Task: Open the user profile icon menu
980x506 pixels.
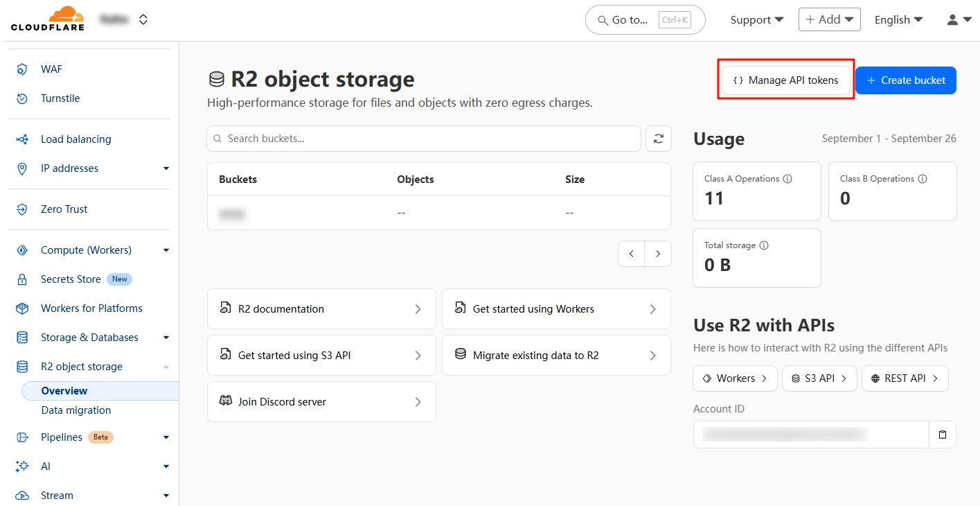Action: (x=959, y=20)
